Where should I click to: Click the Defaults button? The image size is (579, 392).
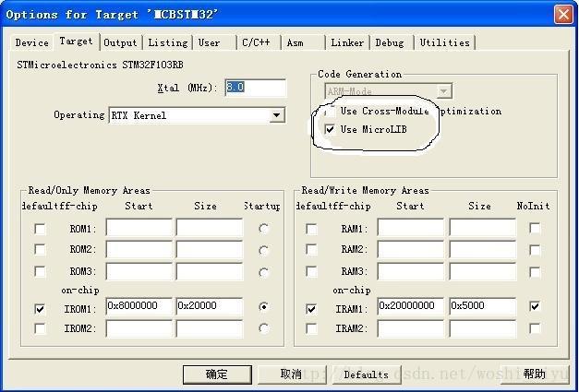pyautogui.click(x=367, y=374)
